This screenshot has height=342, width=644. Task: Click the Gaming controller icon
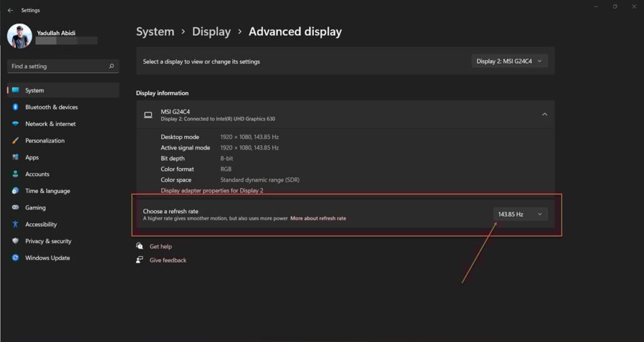pyautogui.click(x=16, y=207)
